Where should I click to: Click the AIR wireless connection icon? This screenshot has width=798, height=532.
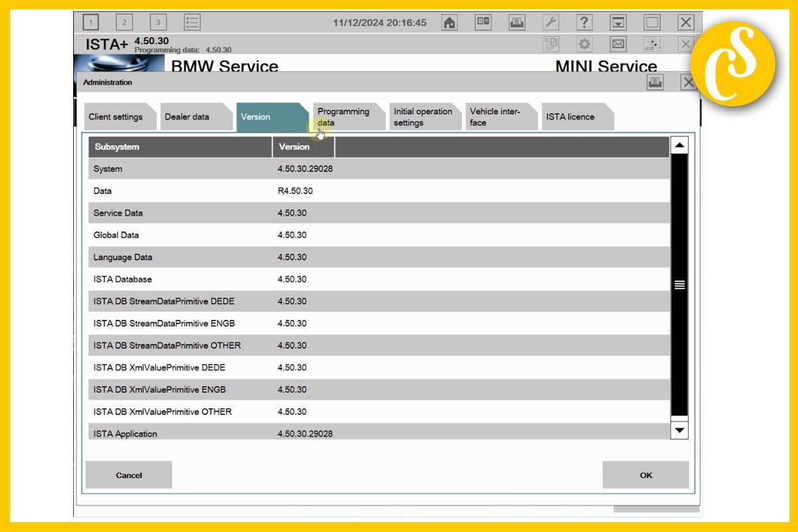click(x=652, y=44)
